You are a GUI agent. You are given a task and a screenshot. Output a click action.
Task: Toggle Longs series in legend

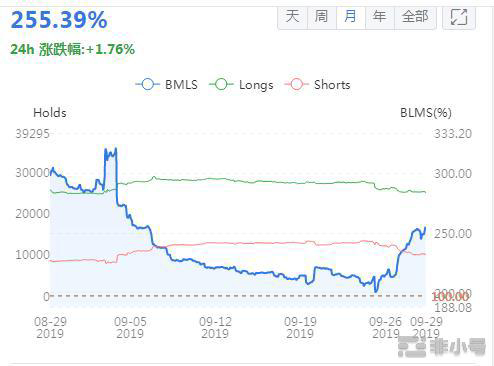241,85
